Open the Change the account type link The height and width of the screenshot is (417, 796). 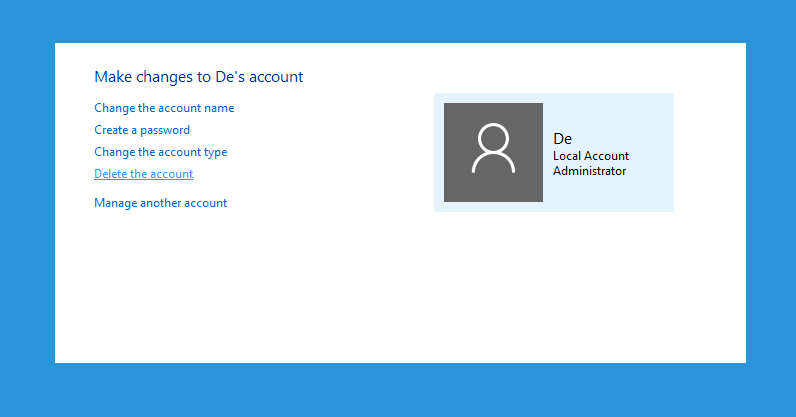pos(160,152)
